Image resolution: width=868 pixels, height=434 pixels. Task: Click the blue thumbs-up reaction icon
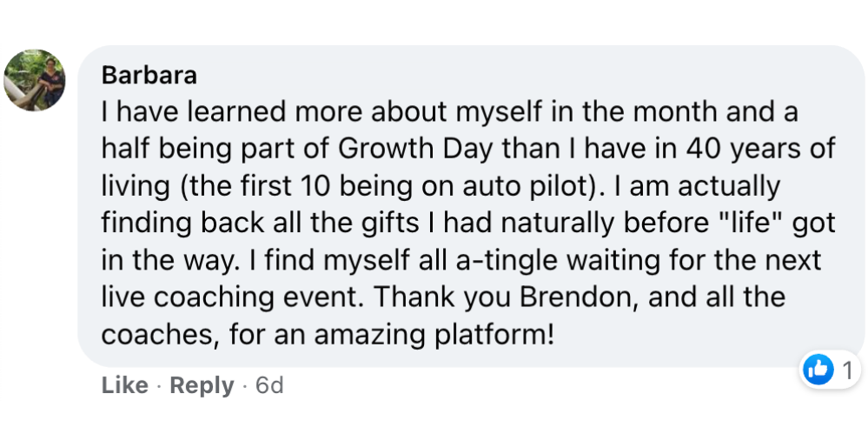[818, 371]
